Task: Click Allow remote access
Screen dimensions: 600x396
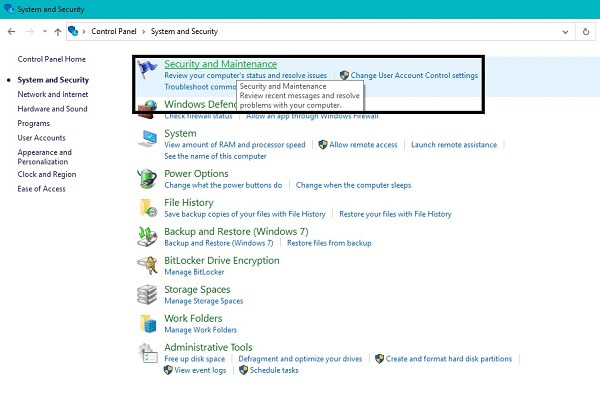Action: pos(363,145)
